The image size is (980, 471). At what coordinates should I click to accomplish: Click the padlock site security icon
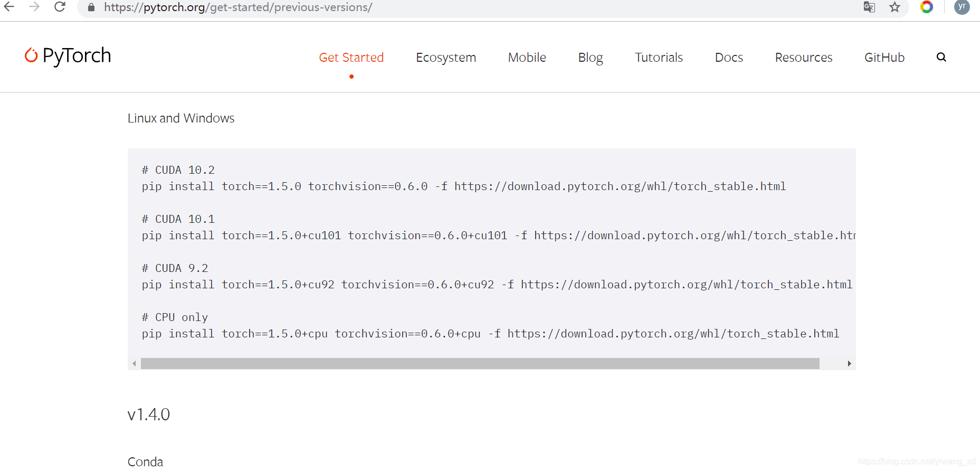pyautogui.click(x=91, y=7)
